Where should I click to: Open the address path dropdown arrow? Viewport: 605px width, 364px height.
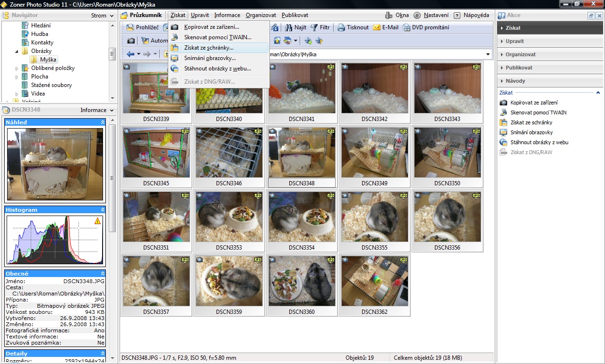click(488, 54)
